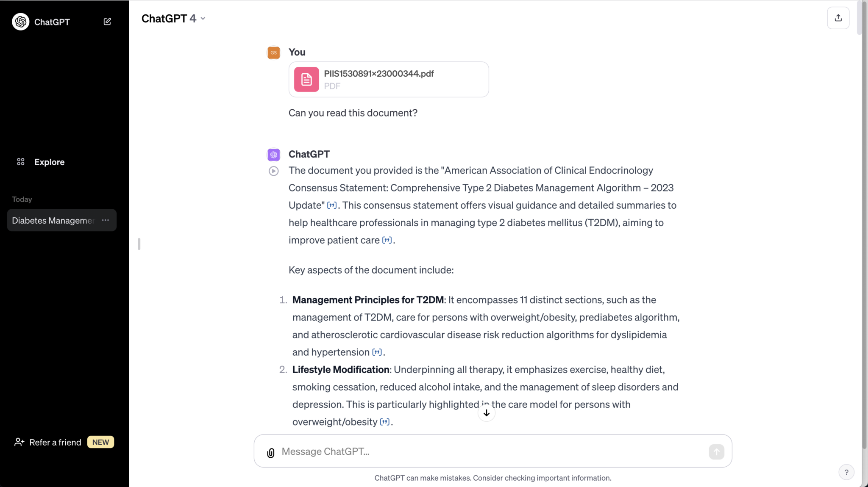Screen dimensions: 868x487
Task: Open the citation marker after 'improve patient care'
Action: (x=386, y=240)
